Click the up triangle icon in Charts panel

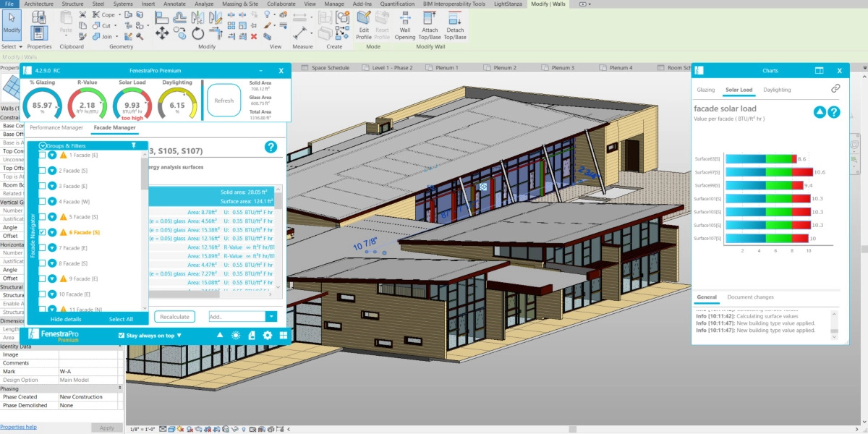(x=820, y=112)
